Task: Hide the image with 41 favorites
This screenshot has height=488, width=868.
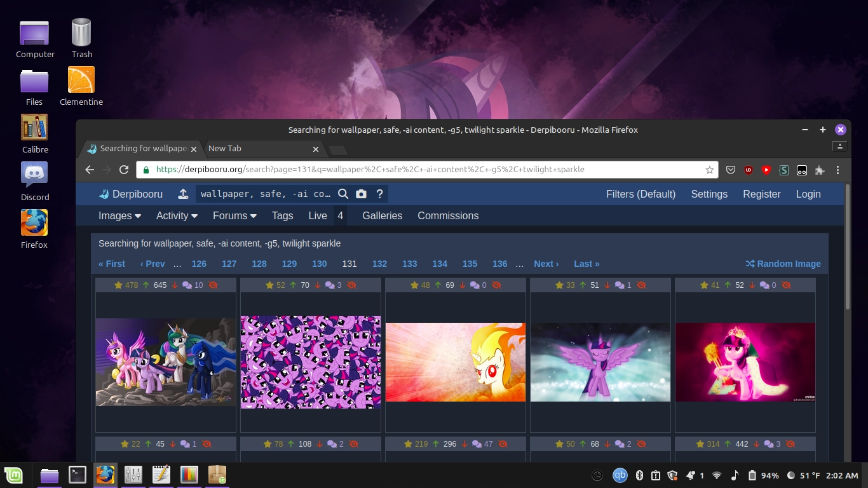Action: (x=786, y=285)
